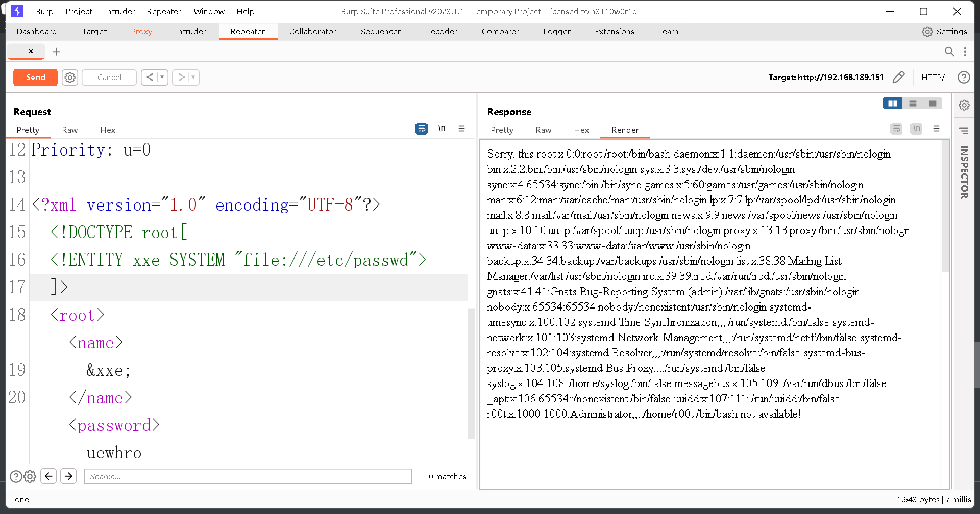This screenshot has height=514, width=980.
Task: Open the Window menu
Action: coord(209,11)
